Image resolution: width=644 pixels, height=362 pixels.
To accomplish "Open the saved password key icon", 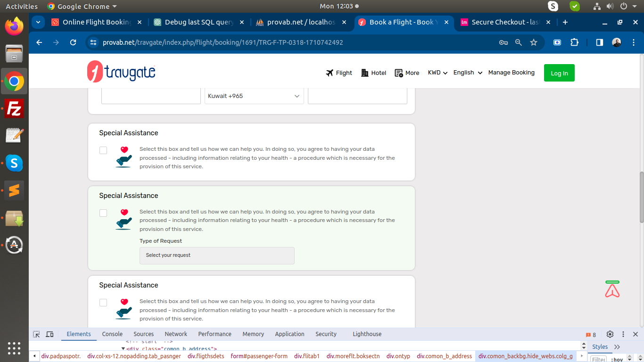I will 504,42.
